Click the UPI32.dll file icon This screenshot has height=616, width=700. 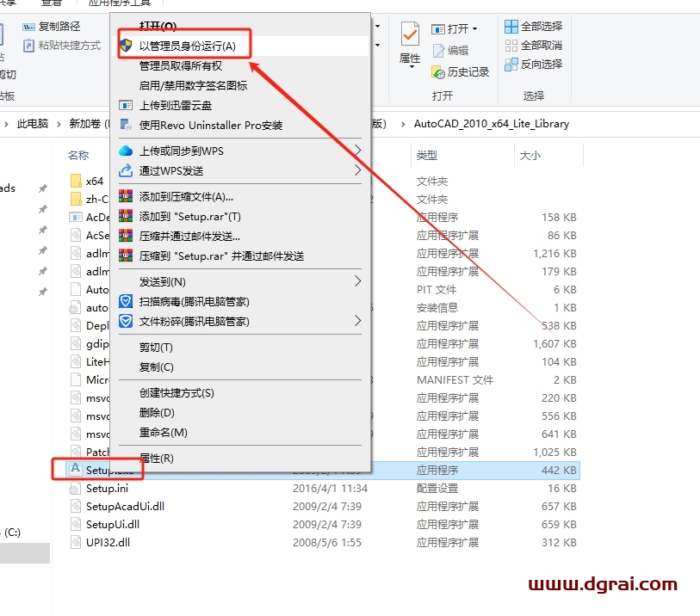click(76, 542)
